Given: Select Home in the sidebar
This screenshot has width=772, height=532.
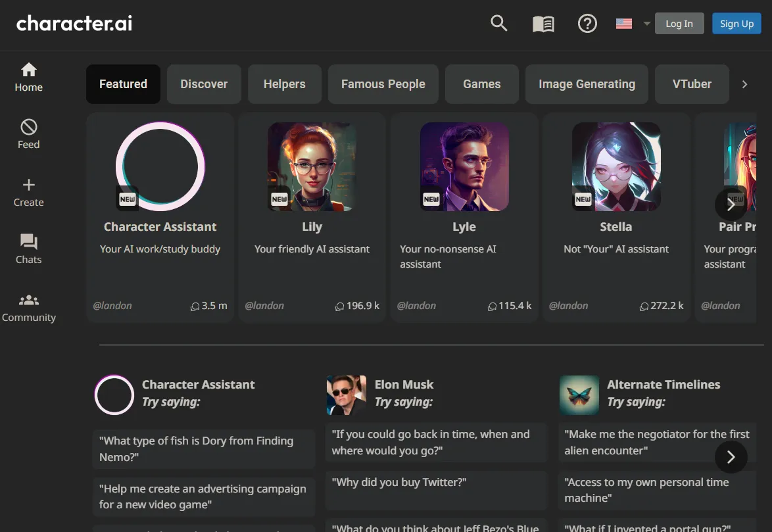Looking at the screenshot, I should pyautogui.click(x=28, y=77).
